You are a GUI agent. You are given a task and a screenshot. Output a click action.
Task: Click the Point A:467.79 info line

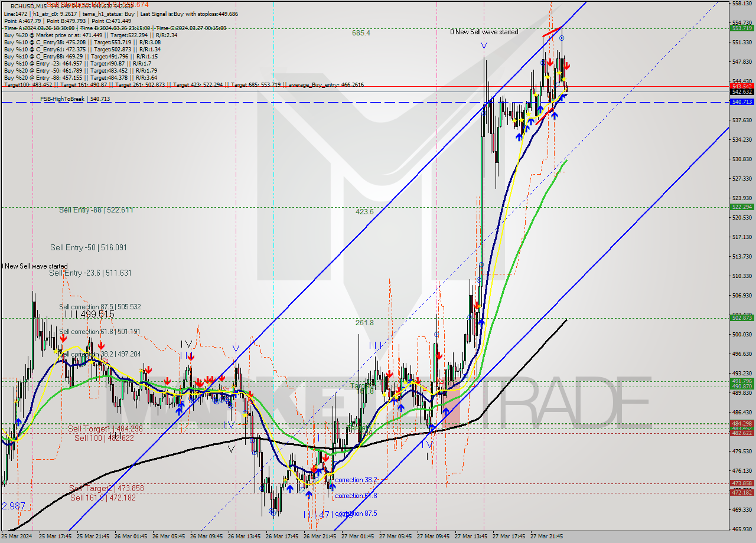tap(67, 21)
